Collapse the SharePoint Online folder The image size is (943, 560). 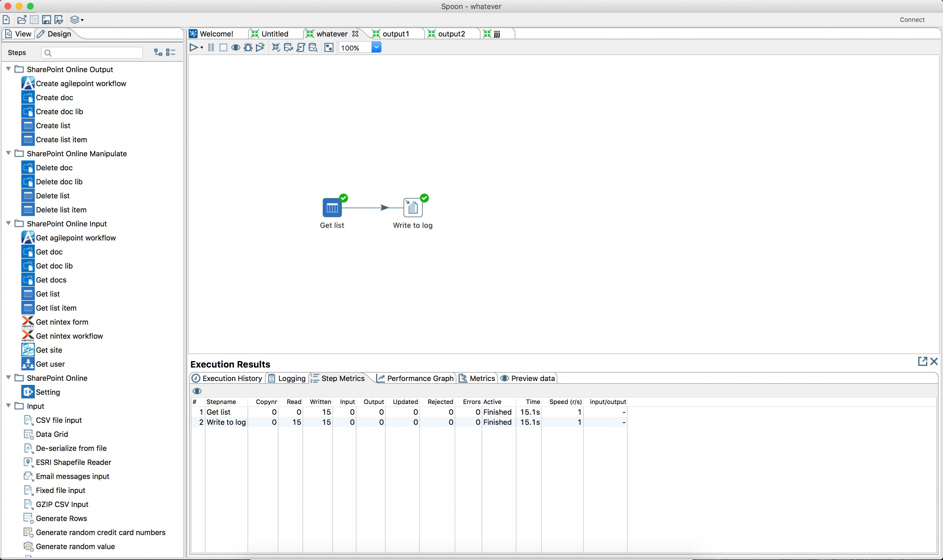[x=8, y=378]
